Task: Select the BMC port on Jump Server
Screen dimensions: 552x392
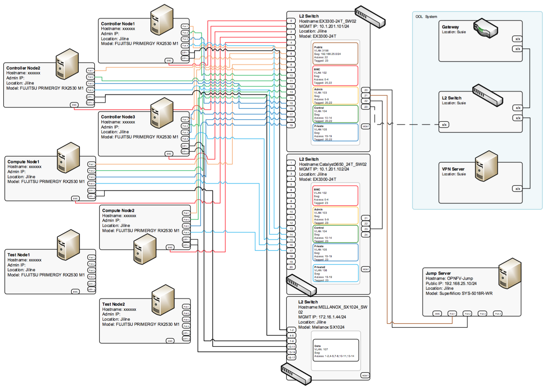Action: tap(437, 314)
